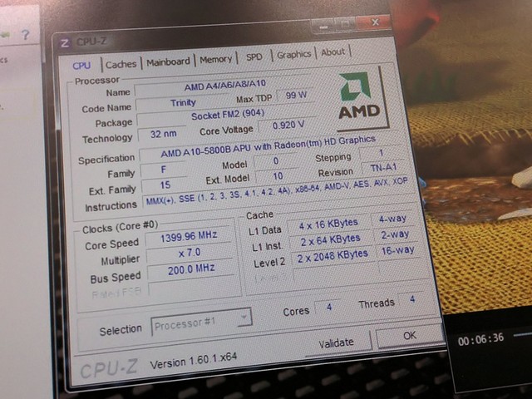This screenshot has height=399, width=532.
Task: Minimize the CPU-Z window
Action: point(323,27)
